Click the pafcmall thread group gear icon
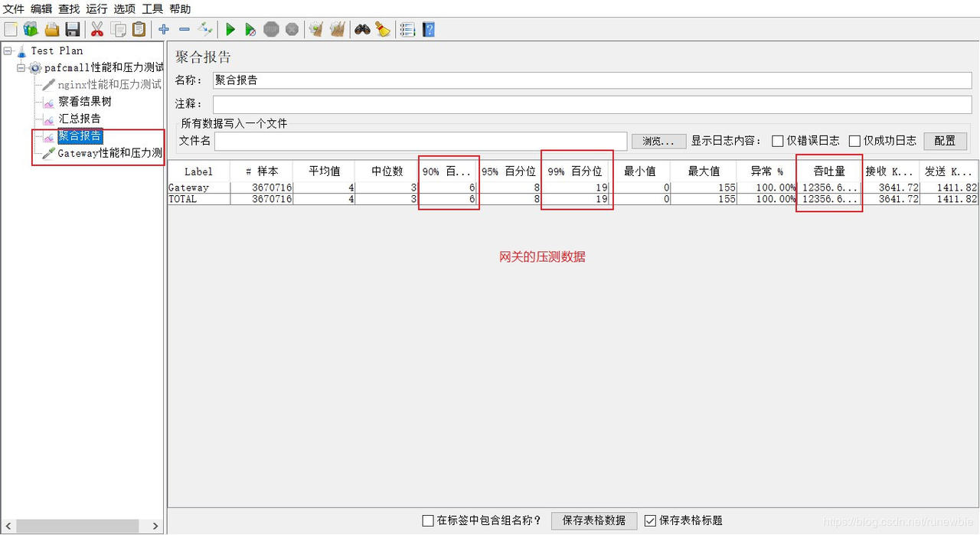This screenshot has width=980, height=535. [35, 67]
